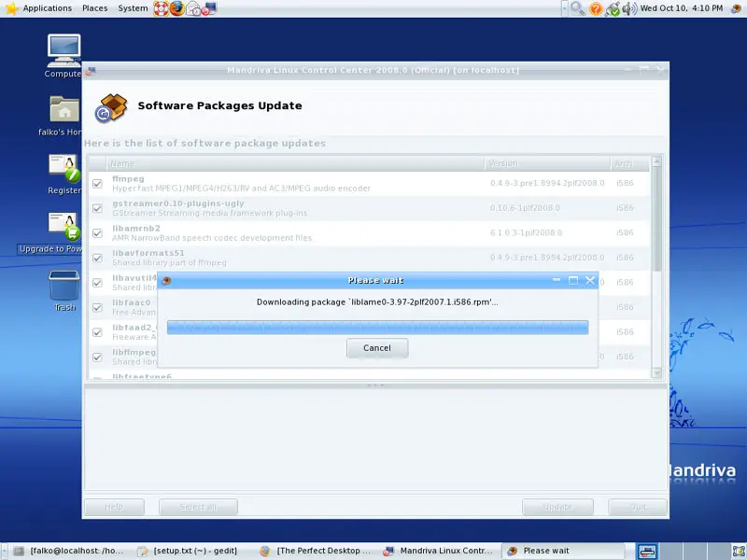Cancel the package download
The width and height of the screenshot is (747, 560).
click(377, 348)
